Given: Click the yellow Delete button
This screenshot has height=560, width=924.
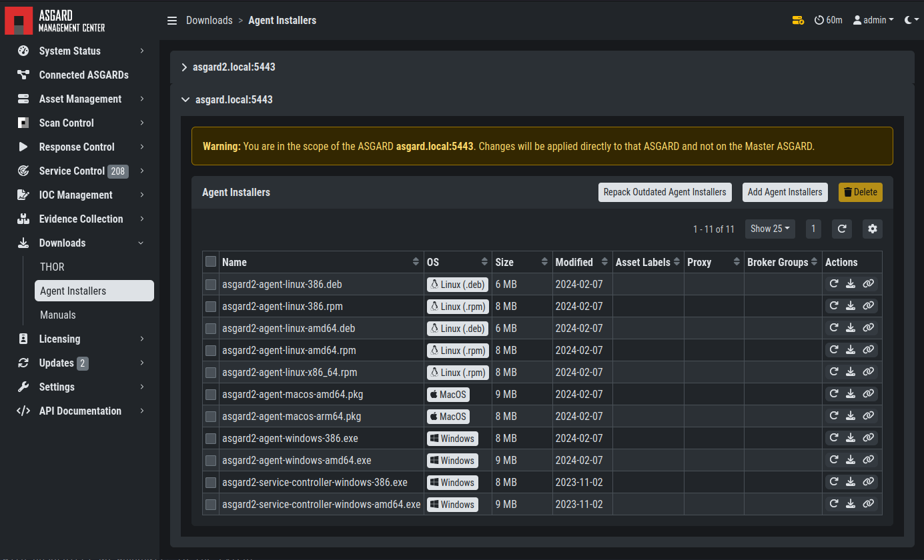Looking at the screenshot, I should point(861,192).
